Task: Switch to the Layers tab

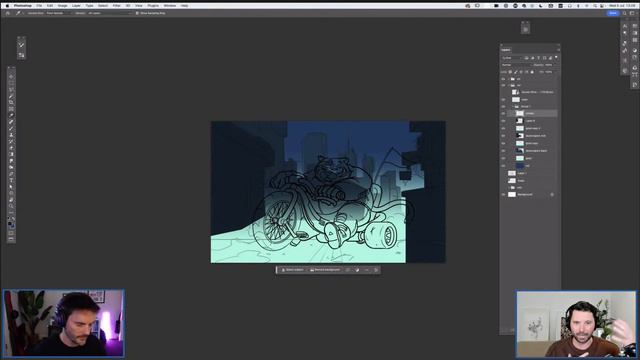Action: click(x=506, y=50)
